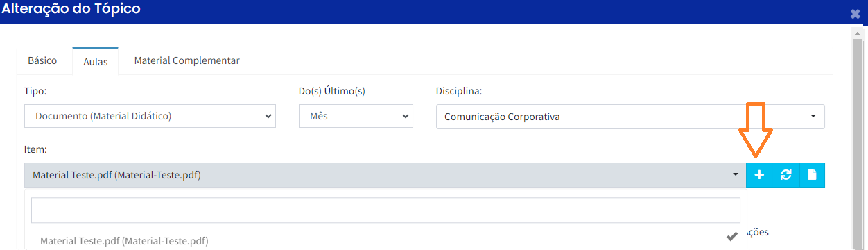The width and height of the screenshot is (868, 250).
Task: Click the caret arrow of Disciplina dropdown
Action: [x=813, y=117]
